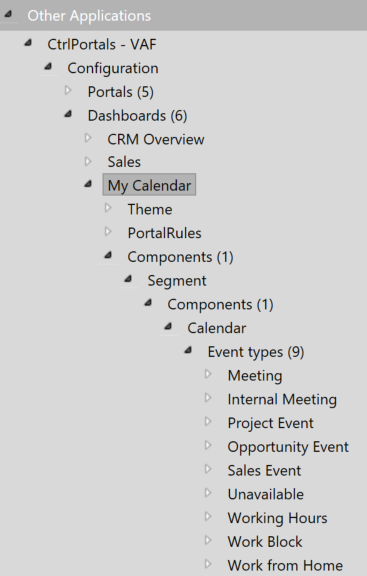Select the PortalRules tree item
367x576 pixels.
pos(165,233)
